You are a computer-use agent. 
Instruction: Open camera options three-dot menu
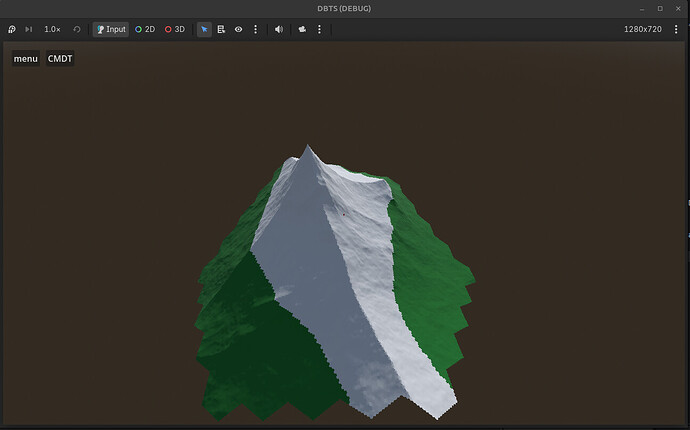point(319,29)
